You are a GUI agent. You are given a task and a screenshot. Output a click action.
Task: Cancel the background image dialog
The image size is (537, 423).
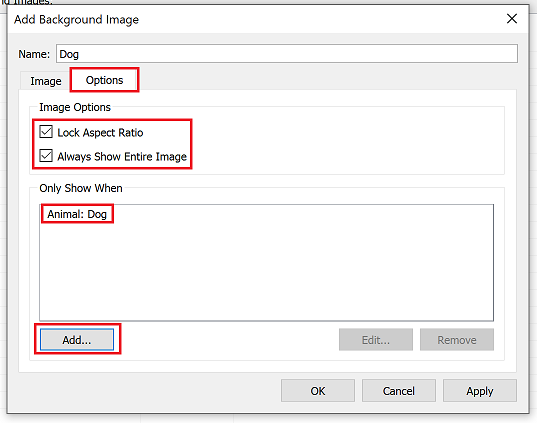399,390
